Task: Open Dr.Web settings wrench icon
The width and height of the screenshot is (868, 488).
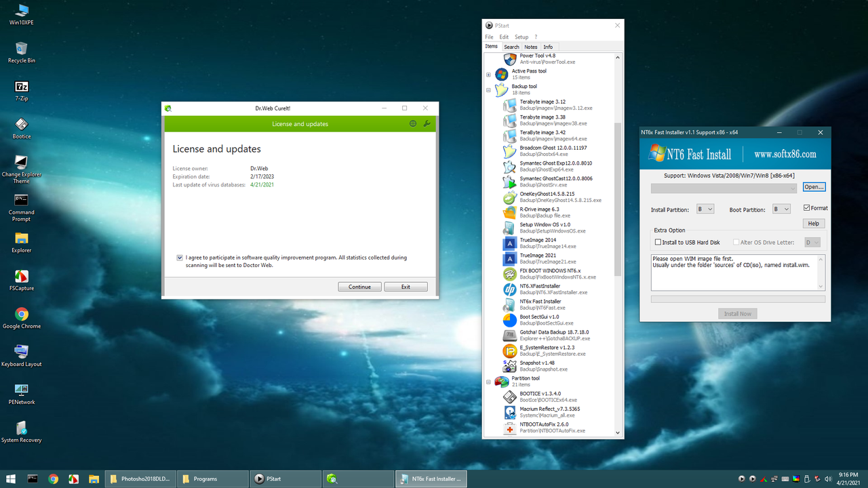Action: point(427,124)
